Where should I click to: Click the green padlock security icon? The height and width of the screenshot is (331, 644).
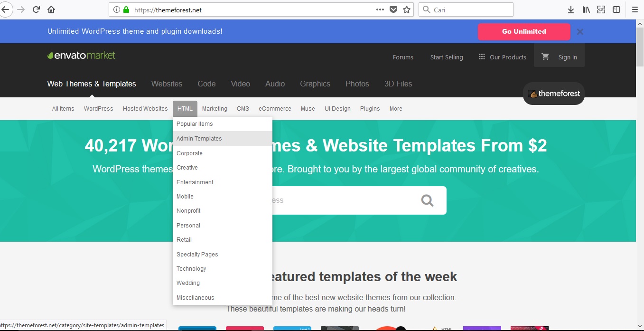[x=126, y=9]
